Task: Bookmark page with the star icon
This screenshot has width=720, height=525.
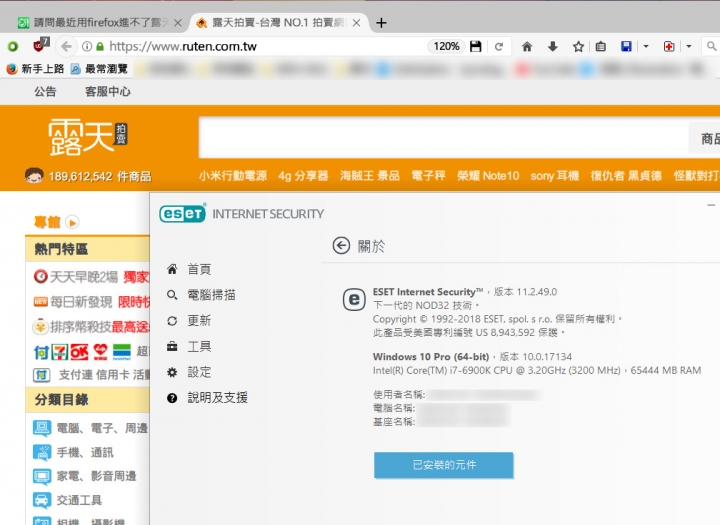Action: click(x=578, y=46)
